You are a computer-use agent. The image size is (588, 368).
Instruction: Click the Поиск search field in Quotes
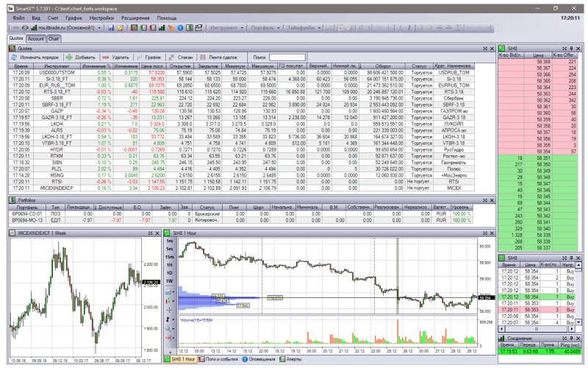click(x=287, y=57)
